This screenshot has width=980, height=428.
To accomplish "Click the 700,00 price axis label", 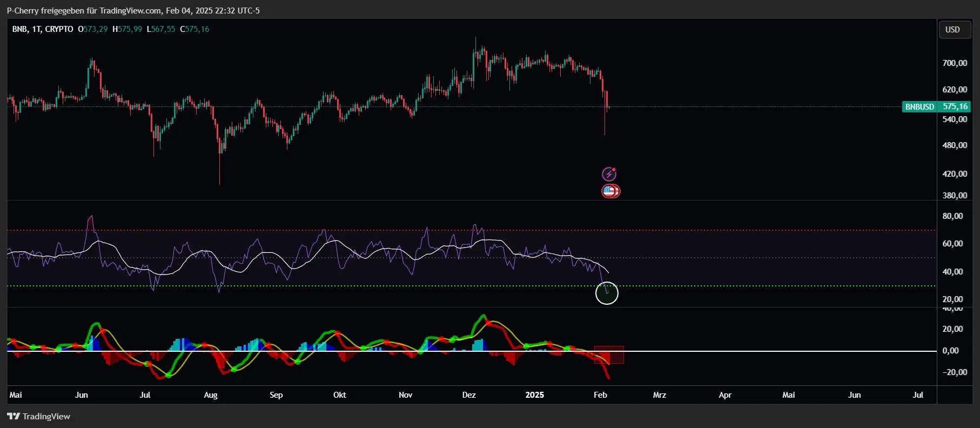I will tap(955, 63).
